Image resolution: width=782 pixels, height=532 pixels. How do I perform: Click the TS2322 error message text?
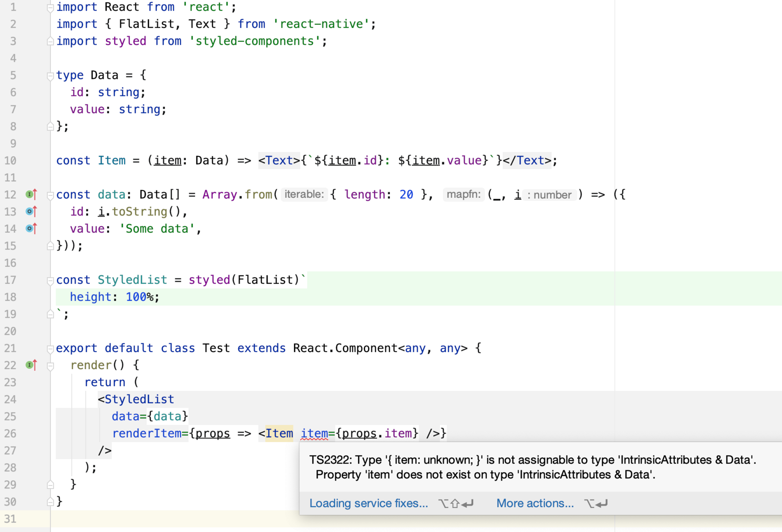point(532,467)
